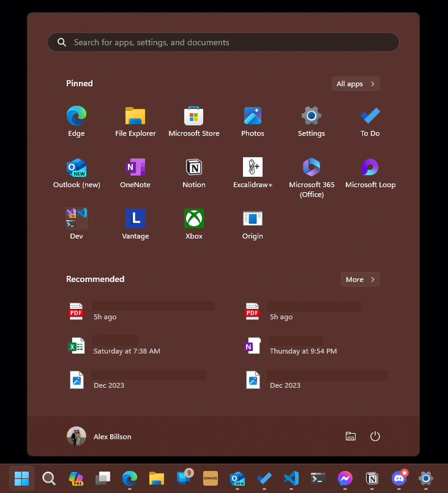This screenshot has height=493, width=448.
Task: Open Alex Billson user account menu
Action: click(99, 436)
